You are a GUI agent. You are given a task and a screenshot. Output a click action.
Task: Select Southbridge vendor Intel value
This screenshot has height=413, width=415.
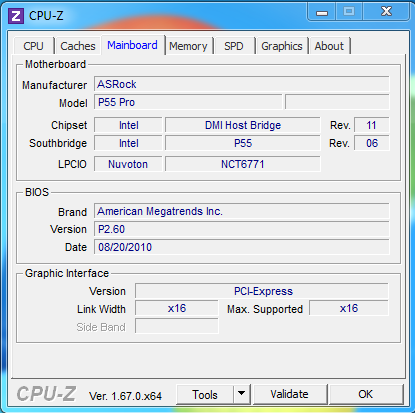click(128, 143)
